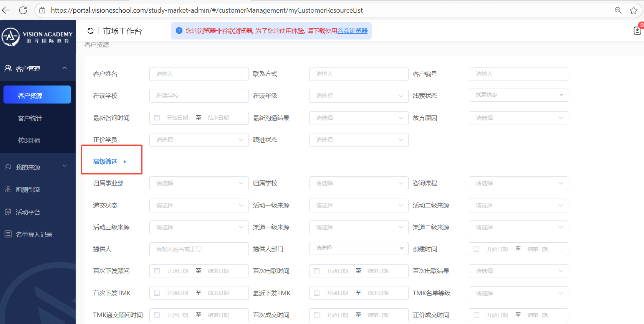This screenshot has width=644, height=324.
Task: Select 客户统计 in the sidebar
Action: pyautogui.click(x=30, y=118)
